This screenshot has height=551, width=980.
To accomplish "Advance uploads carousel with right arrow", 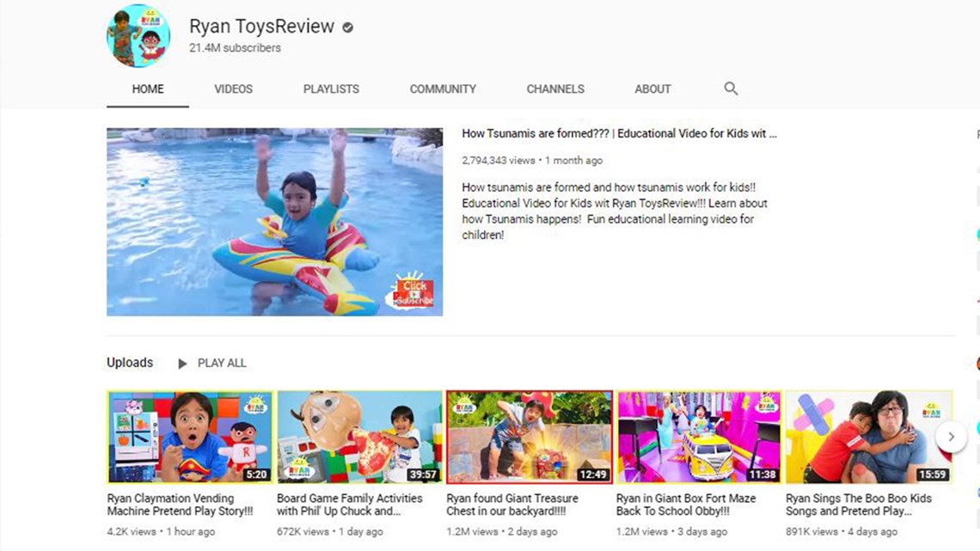I will pyautogui.click(x=951, y=437).
